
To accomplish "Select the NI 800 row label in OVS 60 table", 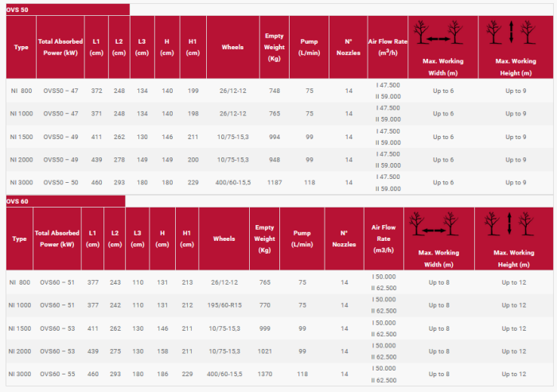I will (x=21, y=282).
